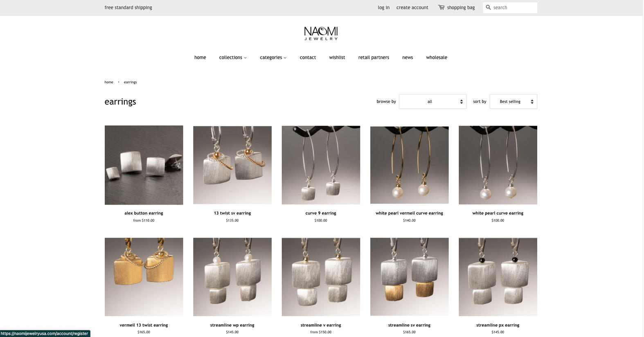
Task: Select the wholesale menu item
Action: coord(437,58)
